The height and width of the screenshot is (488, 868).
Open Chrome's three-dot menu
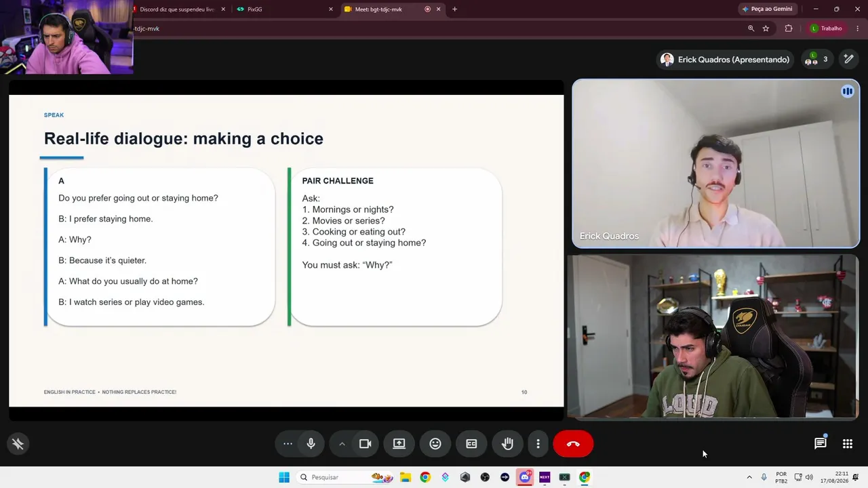pyautogui.click(x=858, y=28)
